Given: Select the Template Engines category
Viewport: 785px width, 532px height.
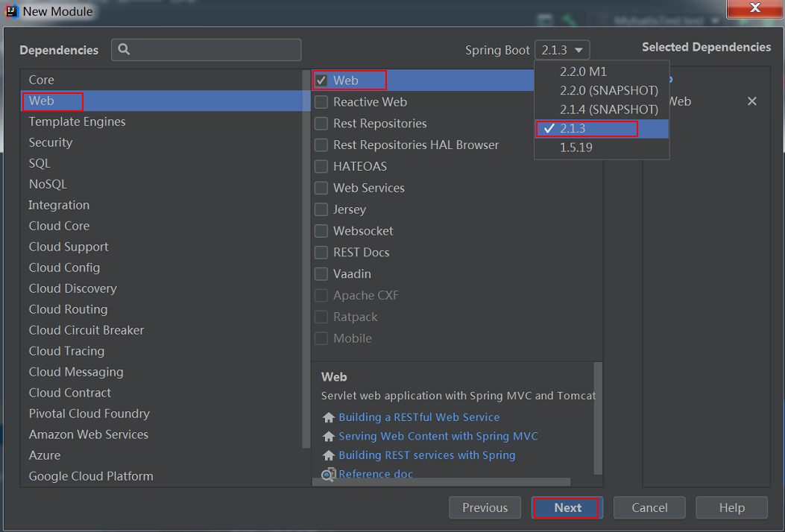Looking at the screenshot, I should click(x=163, y=122).
